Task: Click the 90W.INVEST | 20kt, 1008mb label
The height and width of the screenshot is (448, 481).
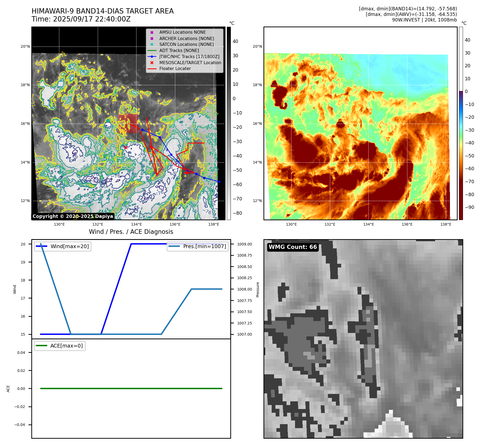Action: [x=424, y=20]
